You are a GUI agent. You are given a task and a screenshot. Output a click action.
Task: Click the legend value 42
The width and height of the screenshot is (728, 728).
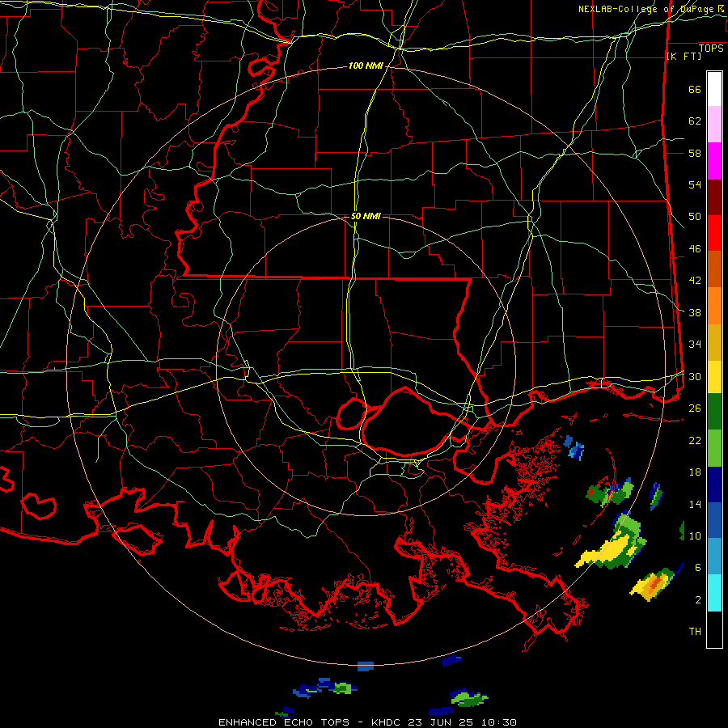tap(695, 281)
